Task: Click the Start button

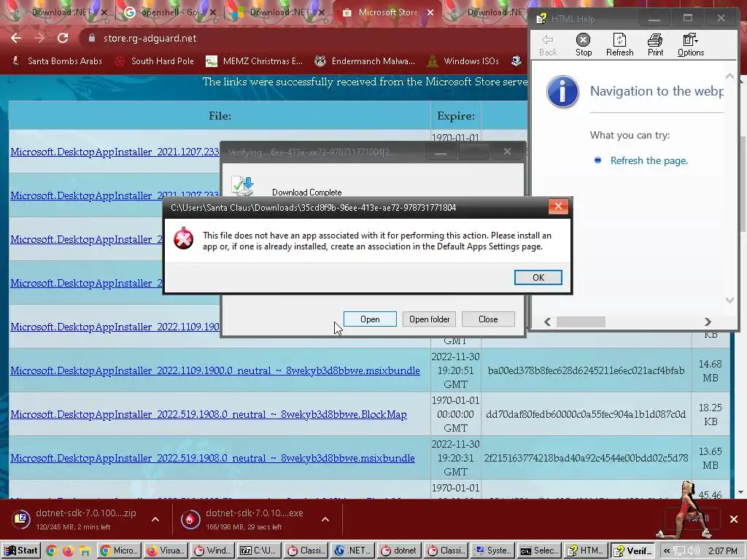Action: pyautogui.click(x=20, y=551)
